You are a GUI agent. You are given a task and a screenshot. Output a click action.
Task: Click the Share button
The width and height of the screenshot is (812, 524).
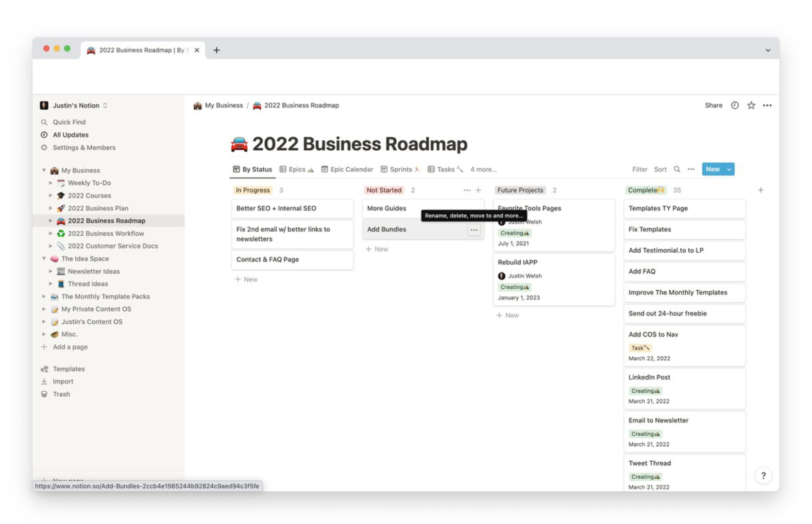713,105
